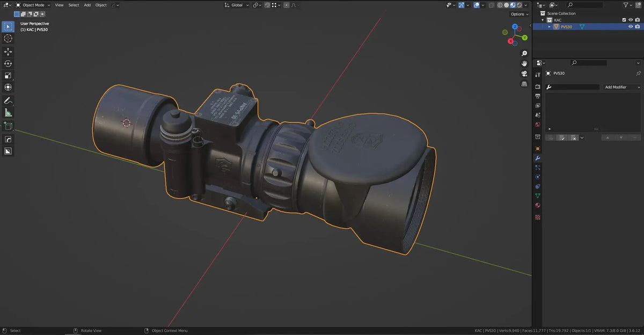Open the Particles properties tab
Viewport: 644px width, 335px height.
pyautogui.click(x=538, y=167)
